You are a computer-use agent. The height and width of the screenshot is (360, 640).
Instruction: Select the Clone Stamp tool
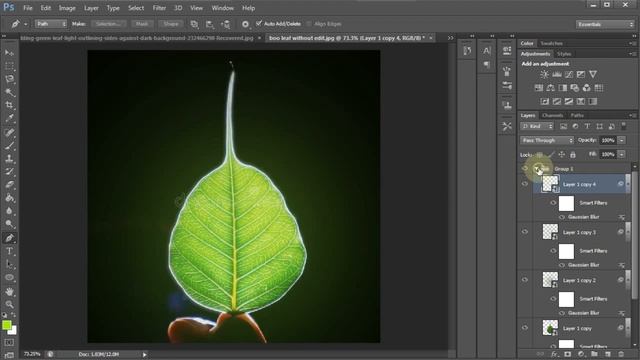point(9,158)
